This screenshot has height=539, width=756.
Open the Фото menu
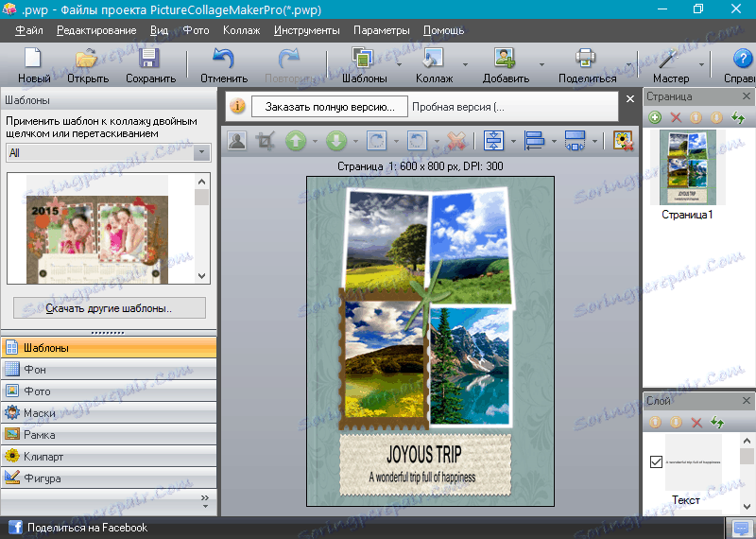(196, 30)
